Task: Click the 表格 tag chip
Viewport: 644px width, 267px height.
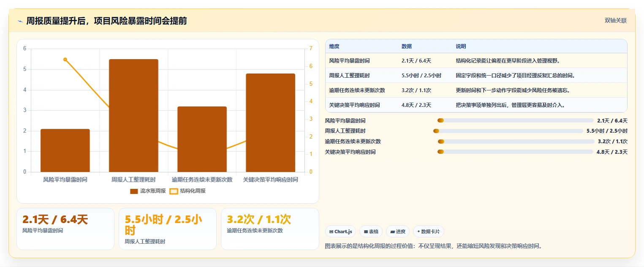Action: (x=371, y=232)
